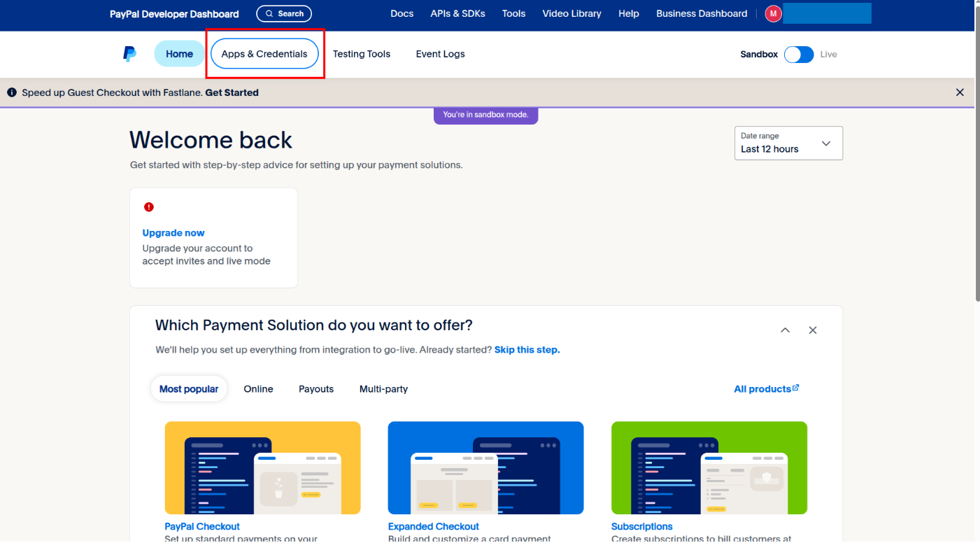This screenshot has width=980, height=543.
Task: Click the You're in sandbox mode badge
Action: click(x=485, y=115)
